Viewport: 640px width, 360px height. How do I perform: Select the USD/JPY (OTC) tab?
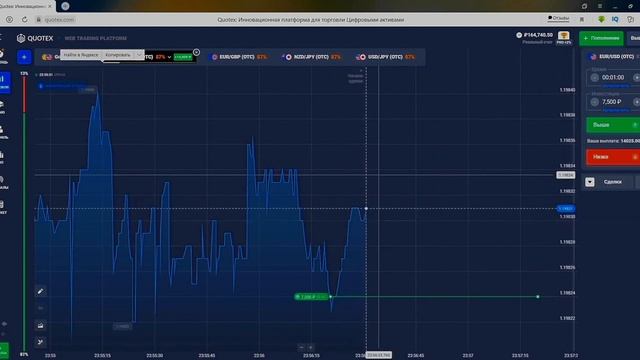(386, 57)
